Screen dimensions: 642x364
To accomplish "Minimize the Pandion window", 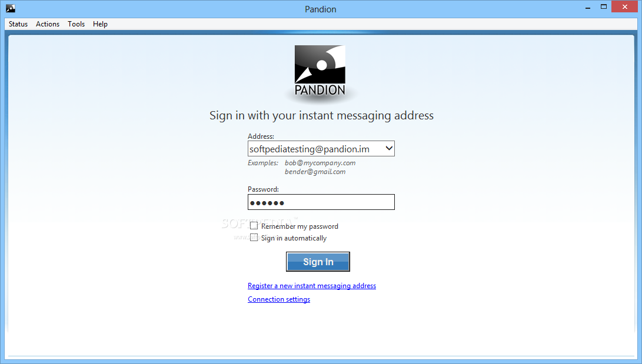I will [x=588, y=8].
